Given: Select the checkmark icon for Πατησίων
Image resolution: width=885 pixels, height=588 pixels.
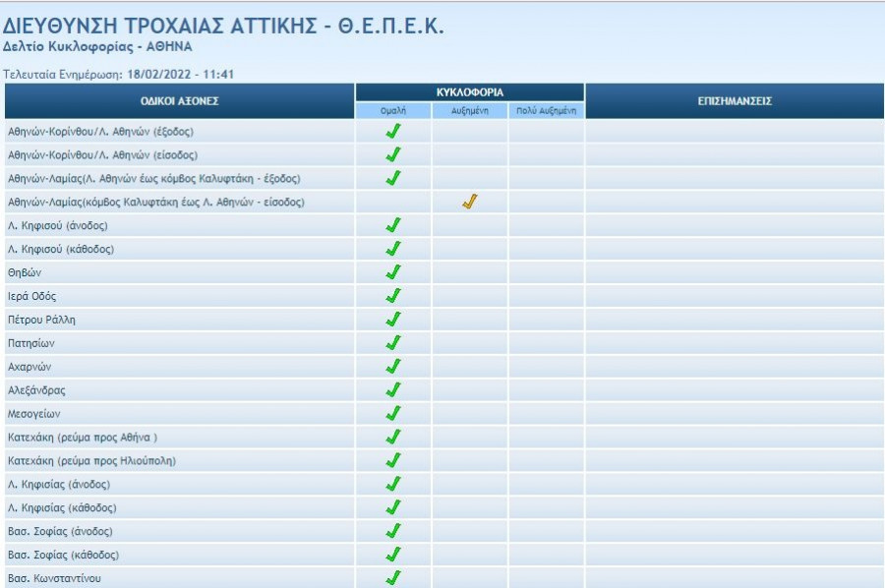Looking at the screenshot, I should point(393,343).
